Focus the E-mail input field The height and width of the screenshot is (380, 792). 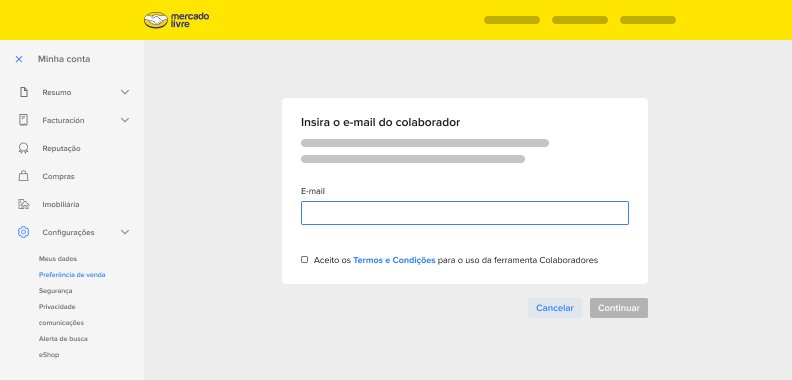point(465,213)
